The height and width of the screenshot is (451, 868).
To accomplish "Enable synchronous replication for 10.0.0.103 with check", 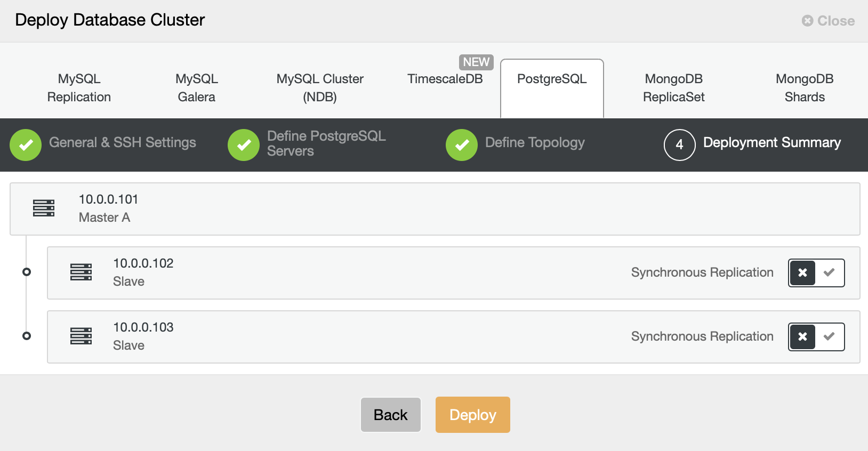I will 829,337.
